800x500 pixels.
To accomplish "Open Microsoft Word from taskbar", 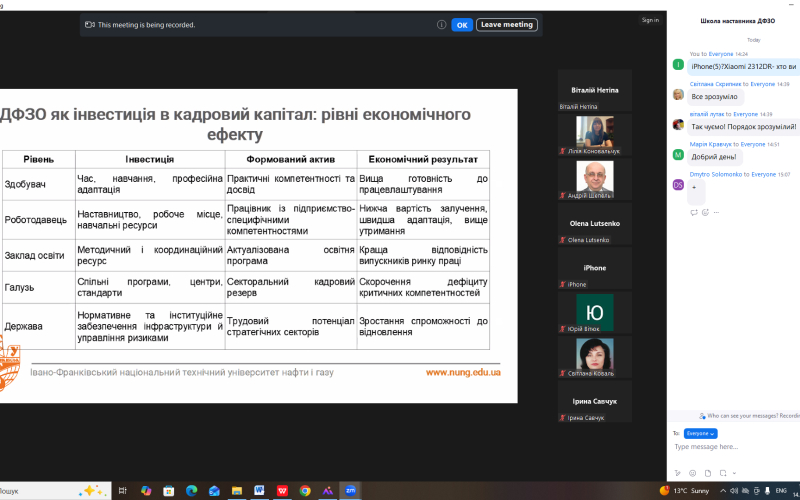I will [x=259, y=491].
